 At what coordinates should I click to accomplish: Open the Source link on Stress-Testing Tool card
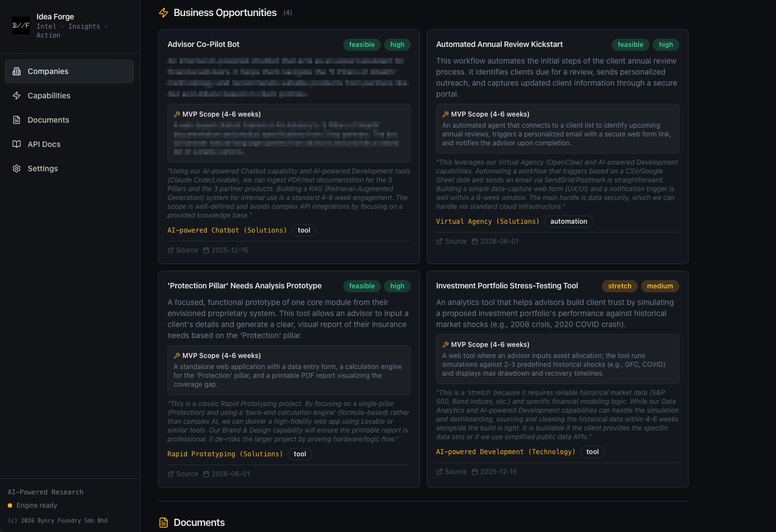click(x=452, y=472)
